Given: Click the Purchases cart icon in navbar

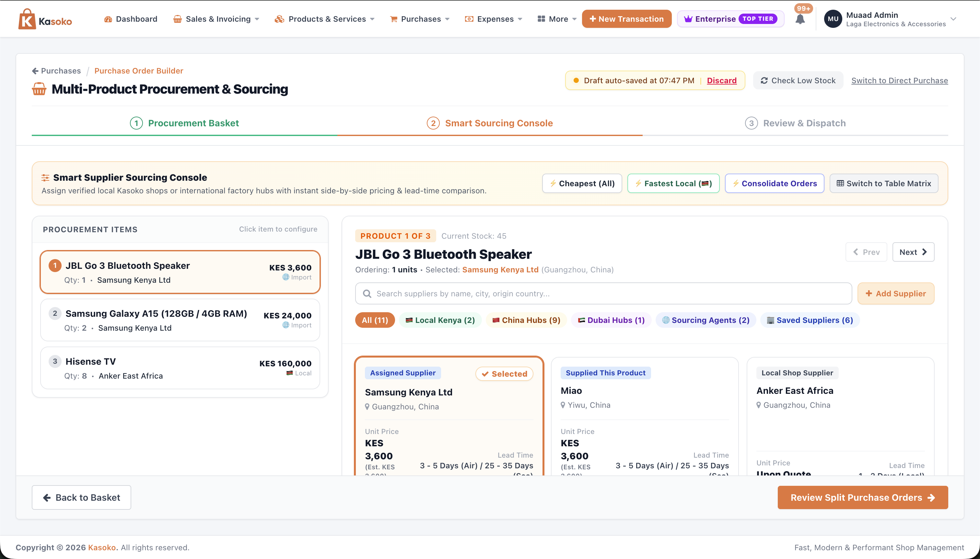Looking at the screenshot, I should coord(393,19).
